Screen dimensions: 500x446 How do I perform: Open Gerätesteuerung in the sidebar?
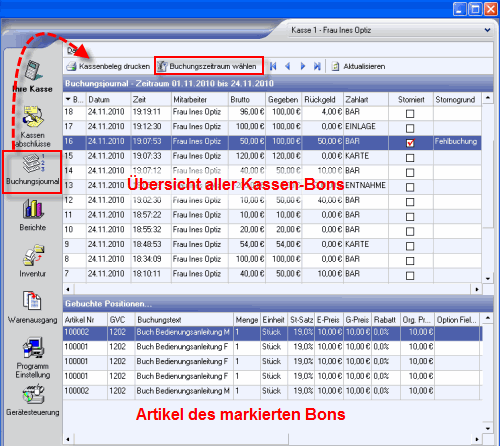coord(33,400)
